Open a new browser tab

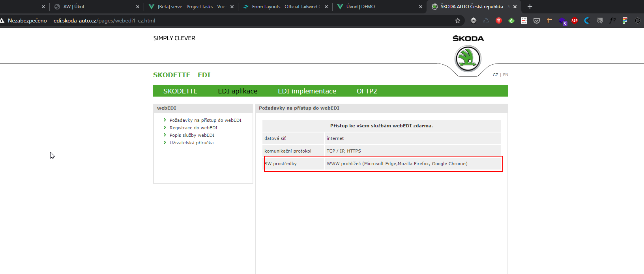coord(530,7)
